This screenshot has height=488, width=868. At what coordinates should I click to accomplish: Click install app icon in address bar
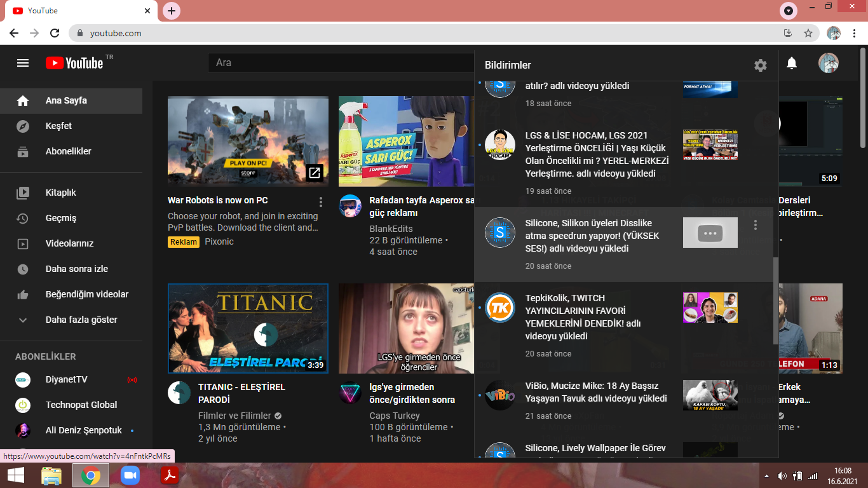pos(788,33)
